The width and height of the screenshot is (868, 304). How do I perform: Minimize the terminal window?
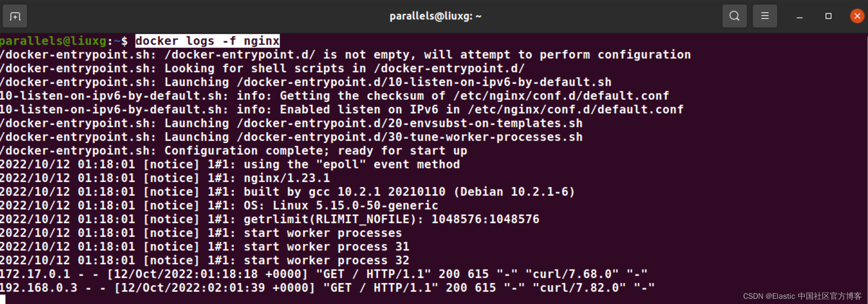pos(799,16)
